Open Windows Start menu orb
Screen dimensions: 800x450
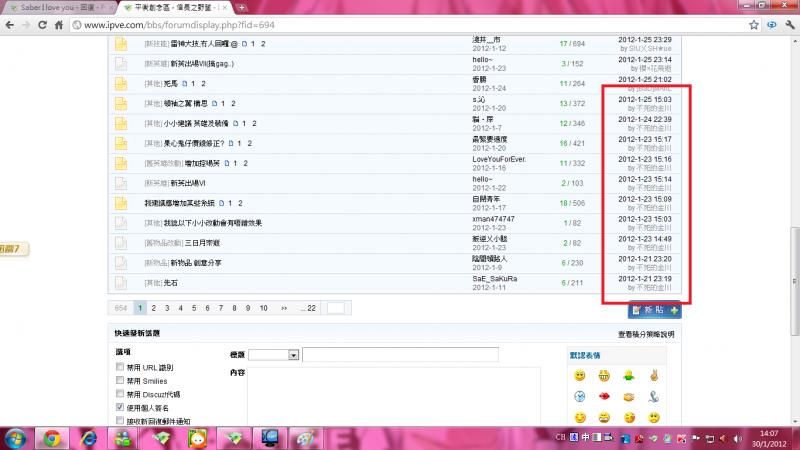15,439
